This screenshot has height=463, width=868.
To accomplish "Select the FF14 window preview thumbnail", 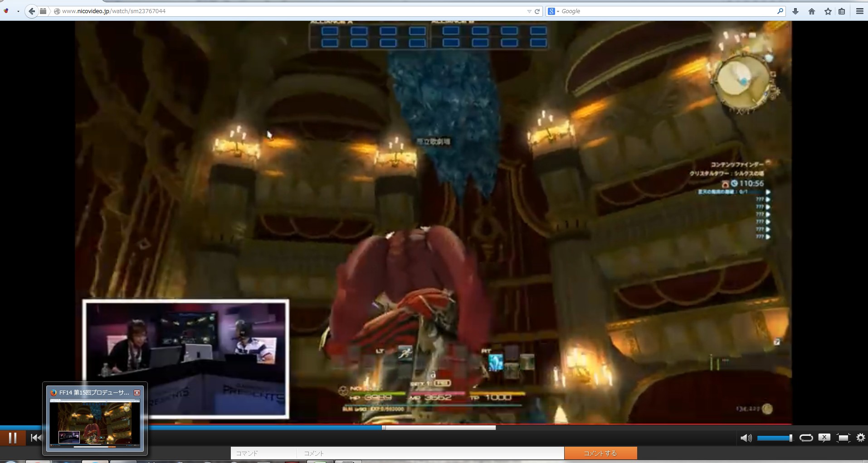I will (95, 423).
